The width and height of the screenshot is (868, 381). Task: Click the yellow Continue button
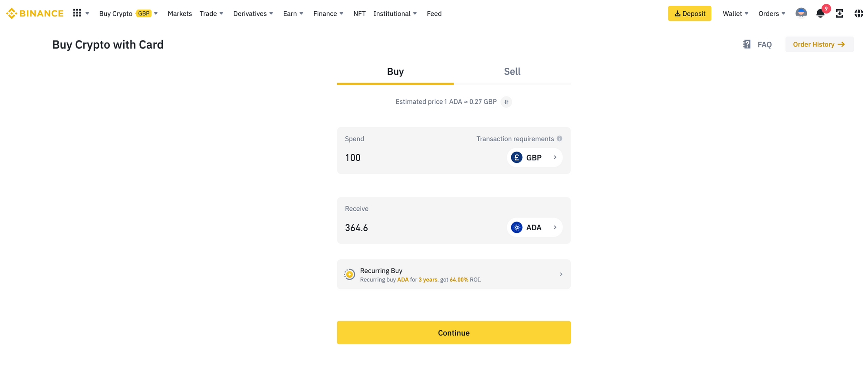[454, 333]
